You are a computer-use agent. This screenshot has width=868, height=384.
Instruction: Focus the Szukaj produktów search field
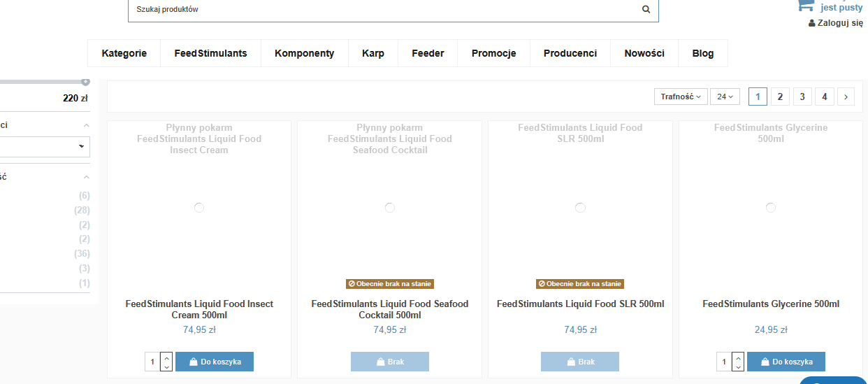pyautogui.click(x=384, y=10)
